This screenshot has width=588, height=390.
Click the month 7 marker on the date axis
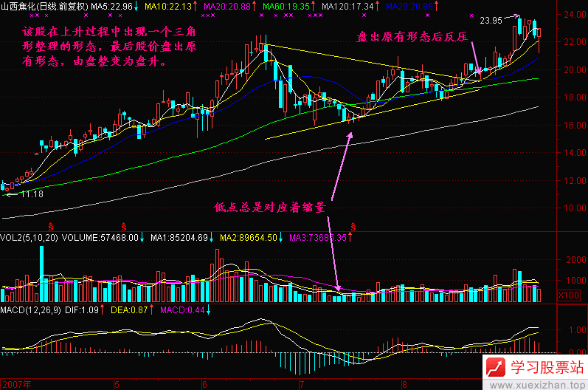pyautogui.click(x=302, y=385)
